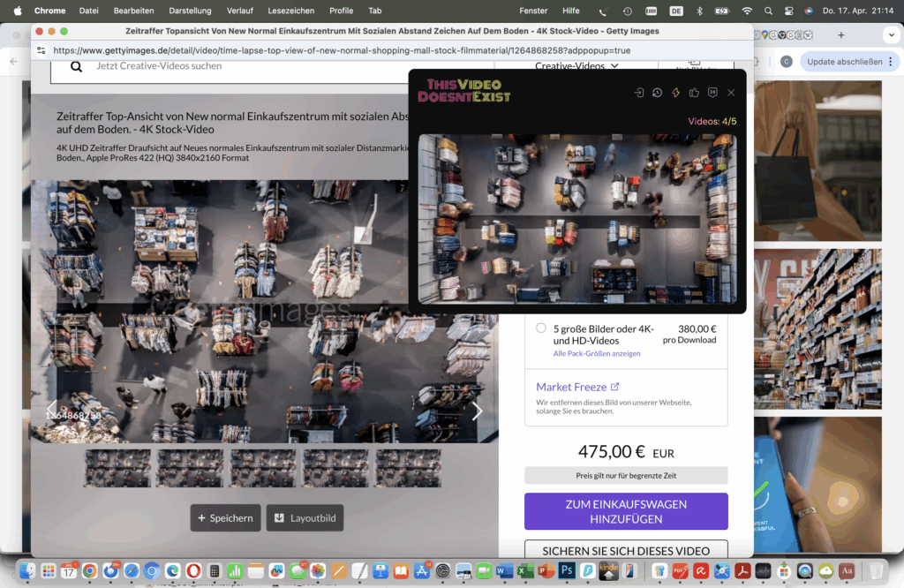Click the generated video preview in the popup
This screenshot has width=904, height=588.
click(x=577, y=219)
